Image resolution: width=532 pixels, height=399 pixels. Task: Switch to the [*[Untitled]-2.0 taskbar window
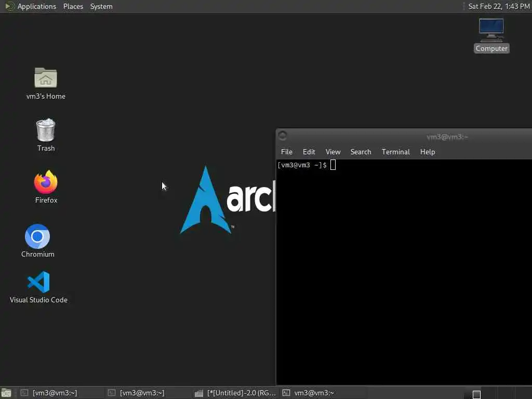(235, 393)
